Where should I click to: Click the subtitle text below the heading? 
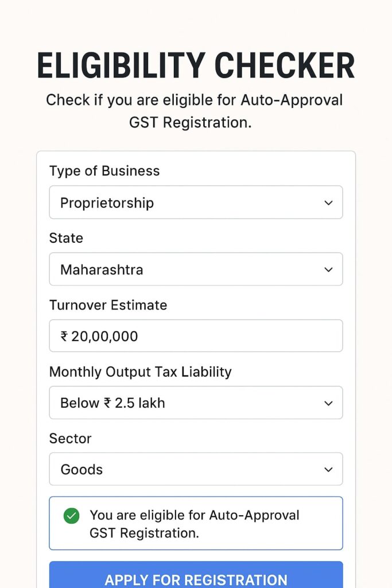pyautogui.click(x=195, y=111)
